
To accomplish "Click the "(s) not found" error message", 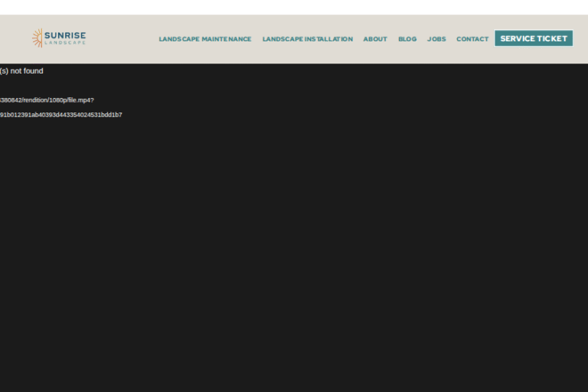I will pyautogui.click(x=21, y=71).
